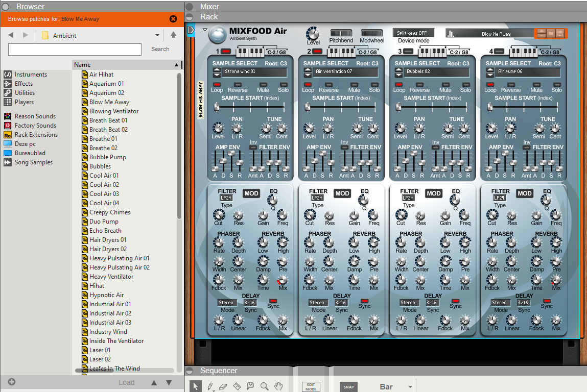
Task: Click the Search button
Action: [x=160, y=49]
